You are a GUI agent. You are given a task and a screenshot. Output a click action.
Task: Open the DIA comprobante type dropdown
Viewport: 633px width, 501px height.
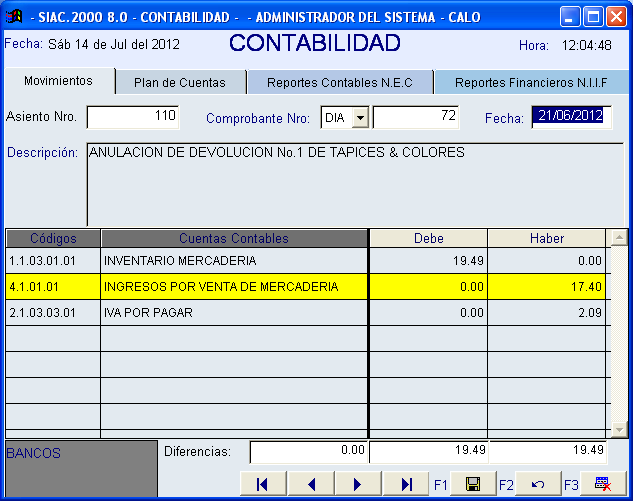coord(361,118)
